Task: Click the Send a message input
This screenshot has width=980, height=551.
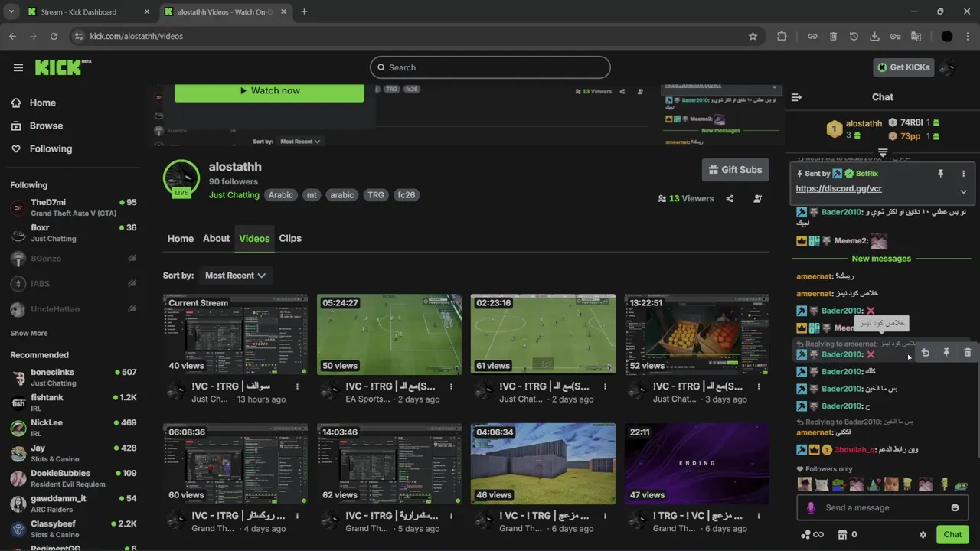Action: coord(882,507)
